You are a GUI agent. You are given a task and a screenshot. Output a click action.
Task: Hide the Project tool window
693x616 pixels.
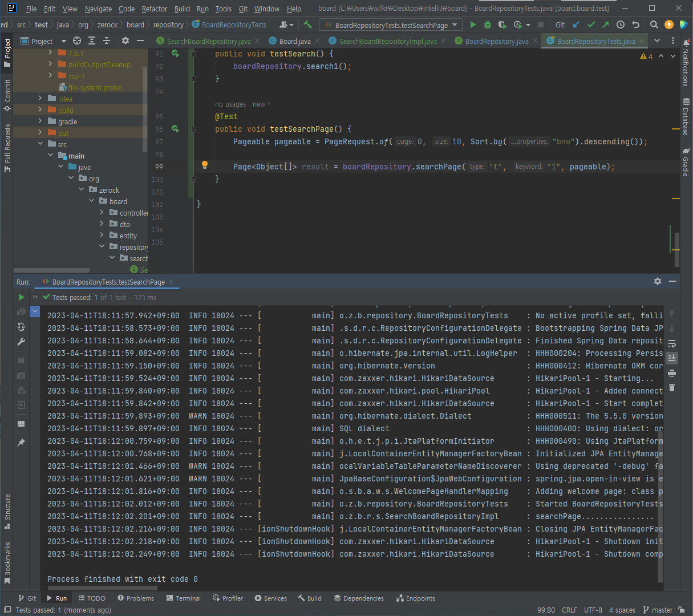pos(140,40)
